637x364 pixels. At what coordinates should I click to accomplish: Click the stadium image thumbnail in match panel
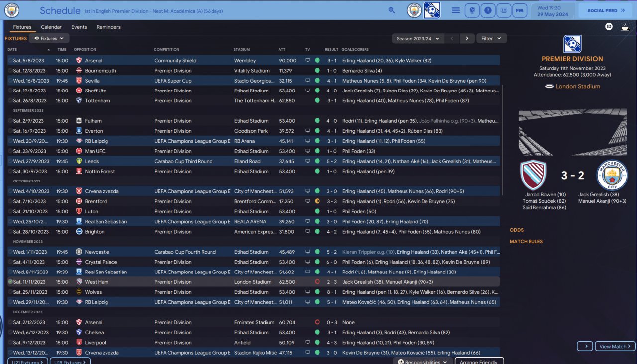pos(572,132)
